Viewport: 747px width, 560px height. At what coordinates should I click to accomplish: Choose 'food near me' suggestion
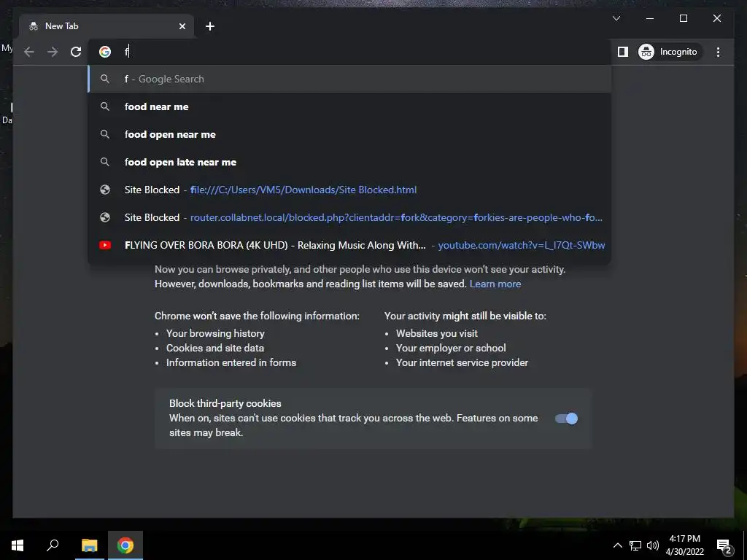pyautogui.click(x=349, y=106)
